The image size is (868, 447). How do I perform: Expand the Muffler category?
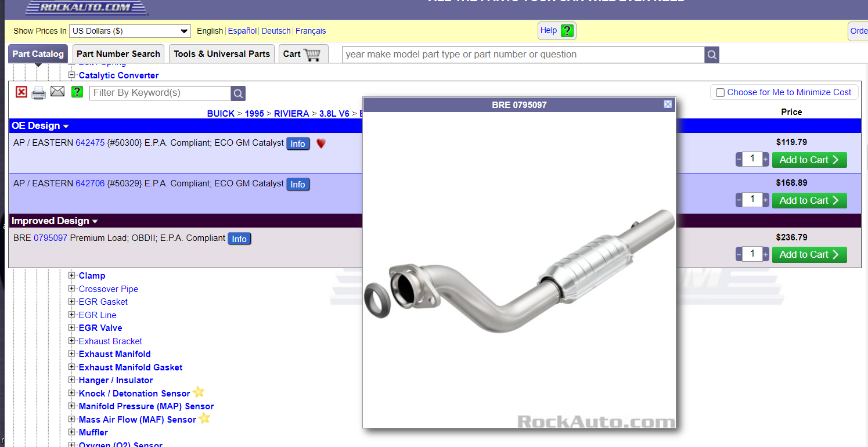point(72,432)
